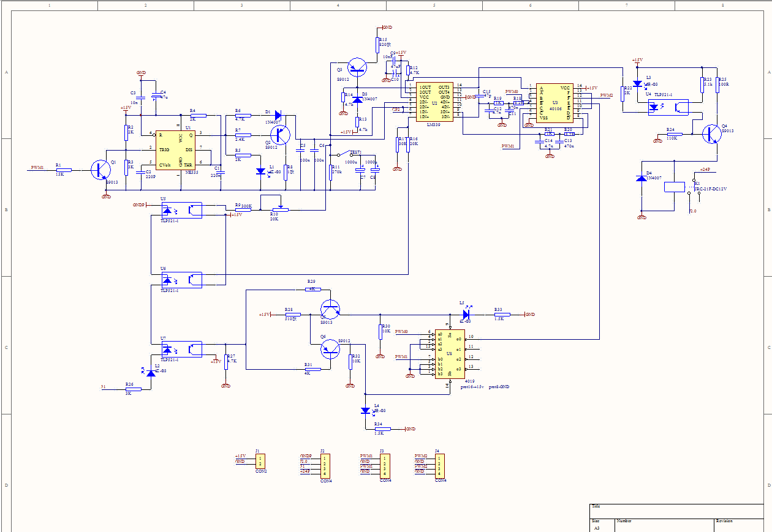Click the Q5 S9013 transistor symbol
Screen dimensions: 772x532
pos(330,309)
